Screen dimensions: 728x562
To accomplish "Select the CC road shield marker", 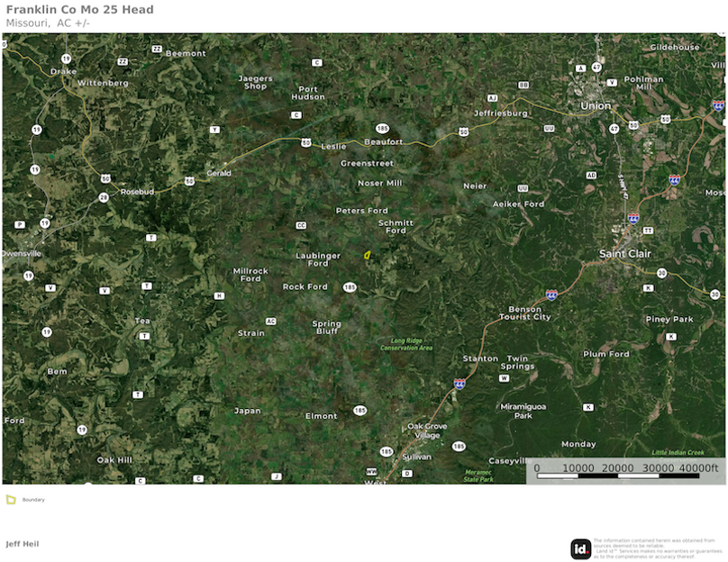I will [301, 225].
